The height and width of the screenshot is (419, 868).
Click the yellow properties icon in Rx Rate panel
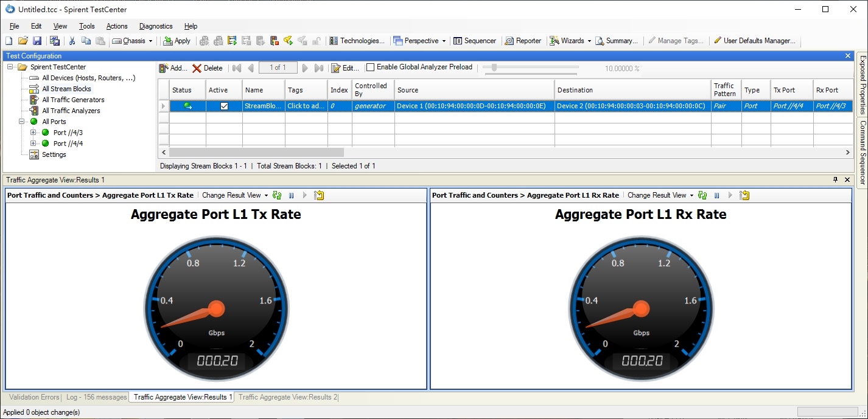744,195
